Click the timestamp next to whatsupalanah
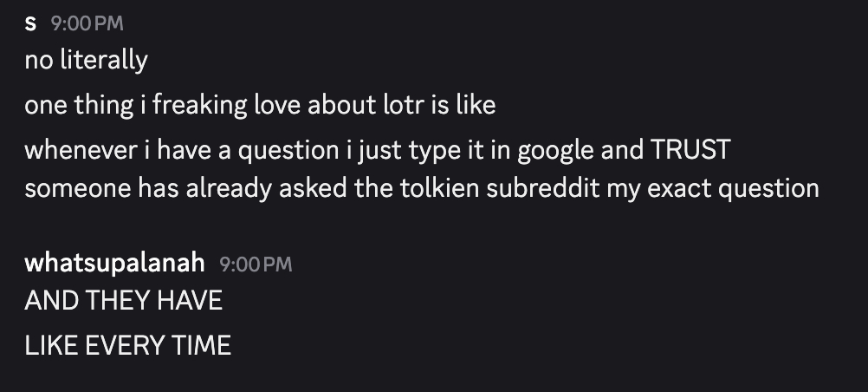The image size is (868, 392). [x=256, y=264]
